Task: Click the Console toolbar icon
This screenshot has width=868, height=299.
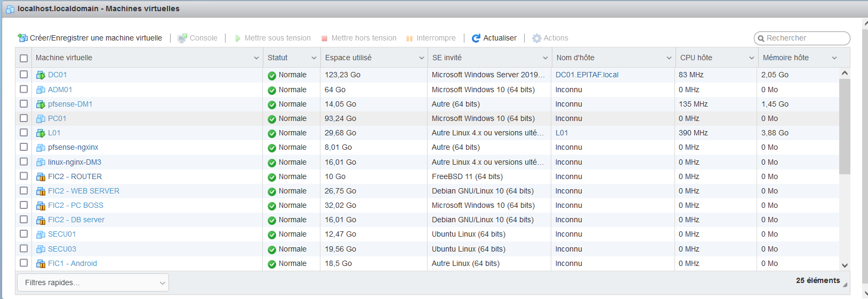Action: click(x=182, y=38)
